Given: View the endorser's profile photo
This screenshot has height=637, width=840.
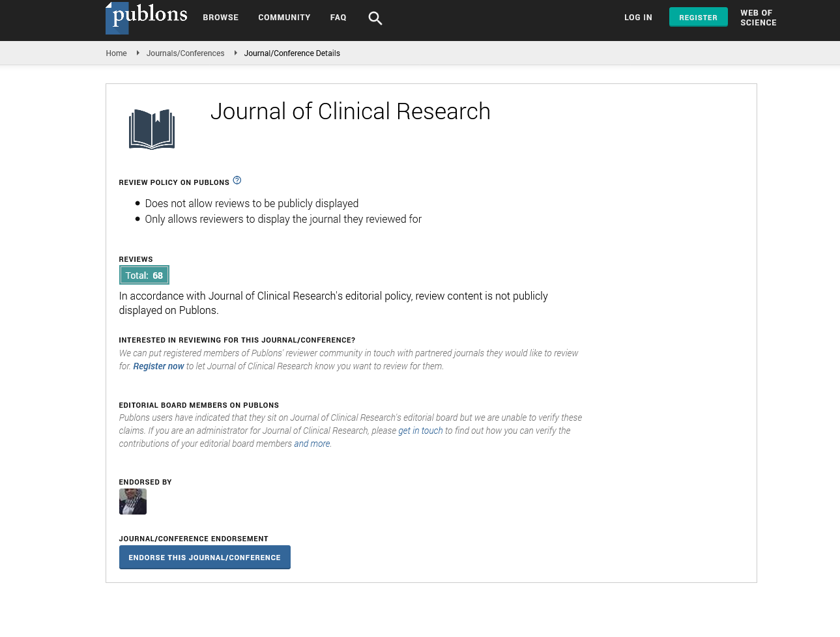Looking at the screenshot, I should coord(133,502).
